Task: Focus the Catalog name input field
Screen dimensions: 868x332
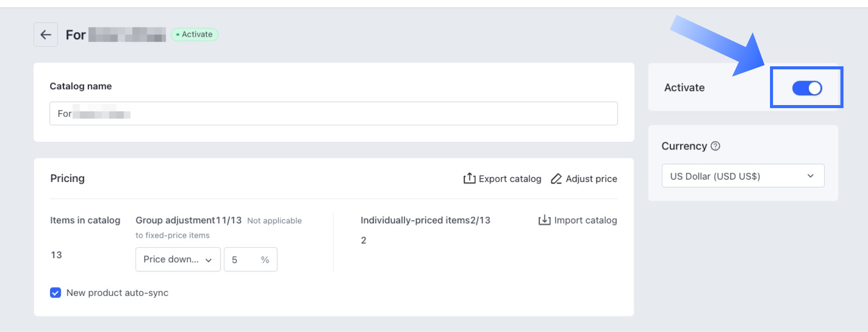Action: tap(333, 114)
